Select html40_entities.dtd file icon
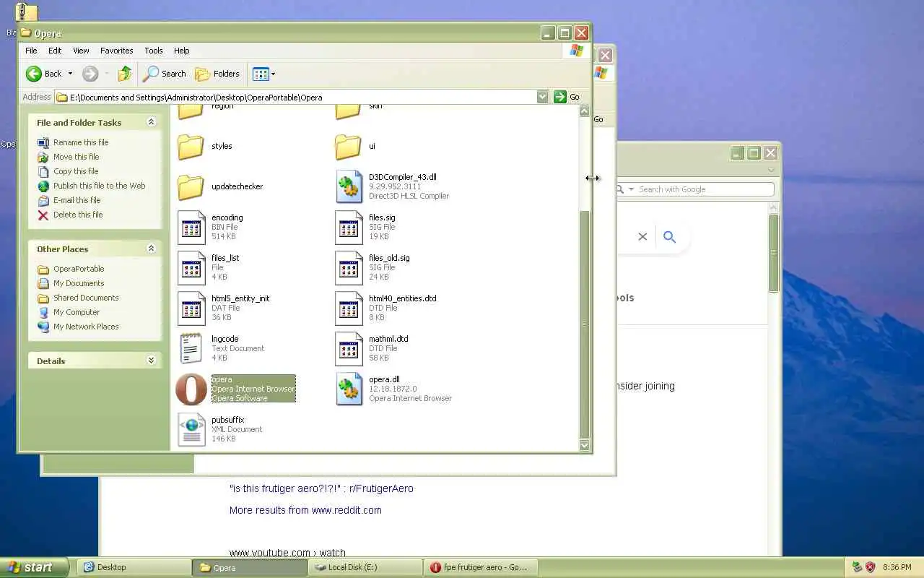This screenshot has width=924, height=578. click(349, 308)
